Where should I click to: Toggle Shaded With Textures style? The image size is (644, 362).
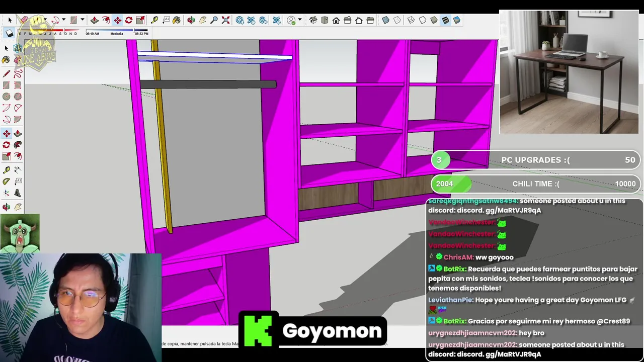coord(445,20)
